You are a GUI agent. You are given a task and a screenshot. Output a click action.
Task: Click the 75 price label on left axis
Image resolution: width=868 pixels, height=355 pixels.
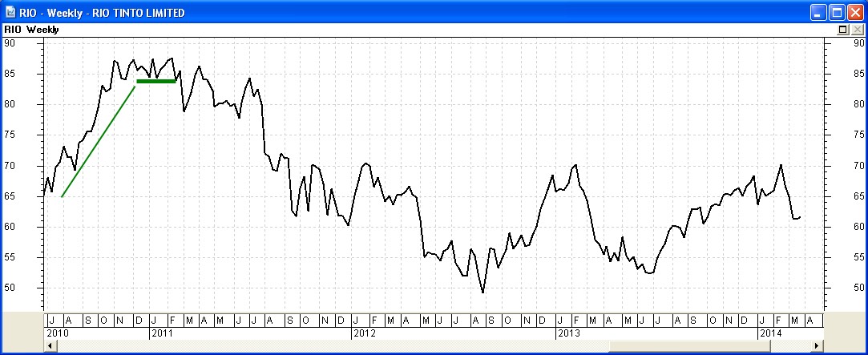coord(9,135)
